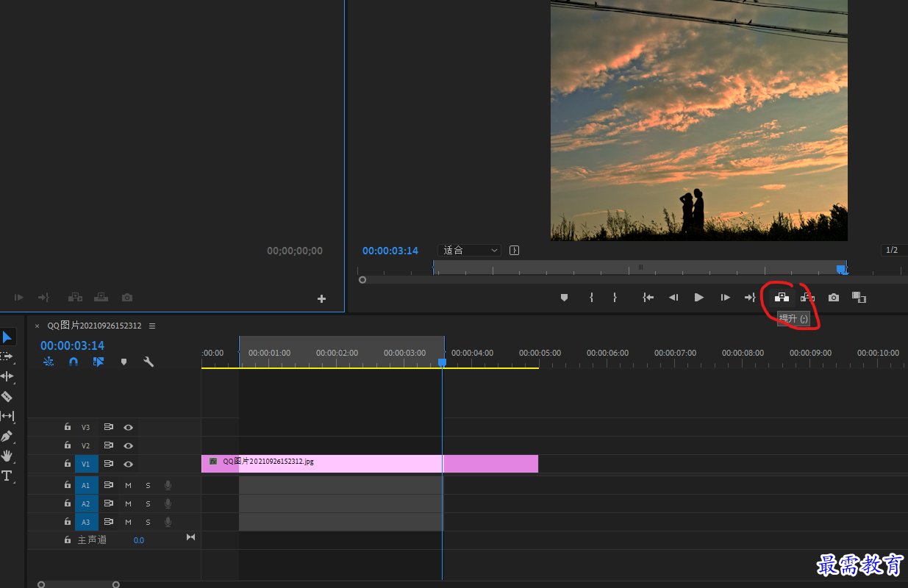Step forward one frame

726,298
